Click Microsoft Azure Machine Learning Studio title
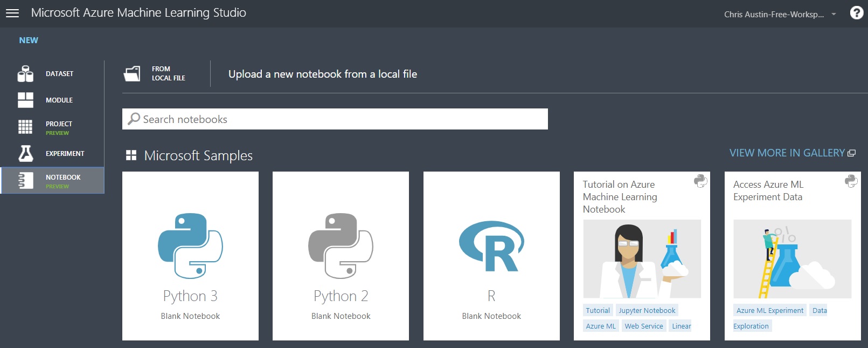Viewport: 868px width, 348px height. (x=138, y=13)
